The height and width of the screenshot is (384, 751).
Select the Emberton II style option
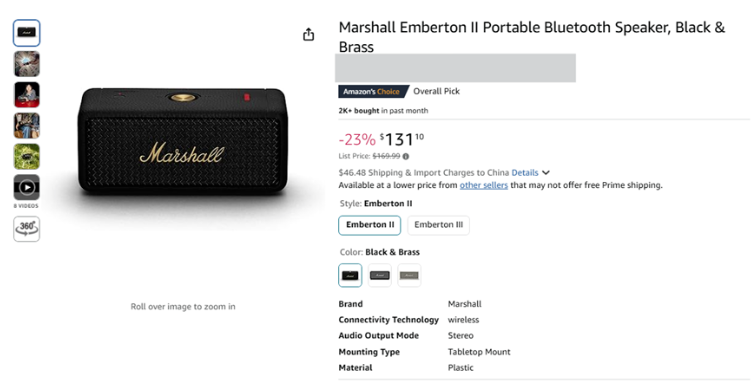370,225
